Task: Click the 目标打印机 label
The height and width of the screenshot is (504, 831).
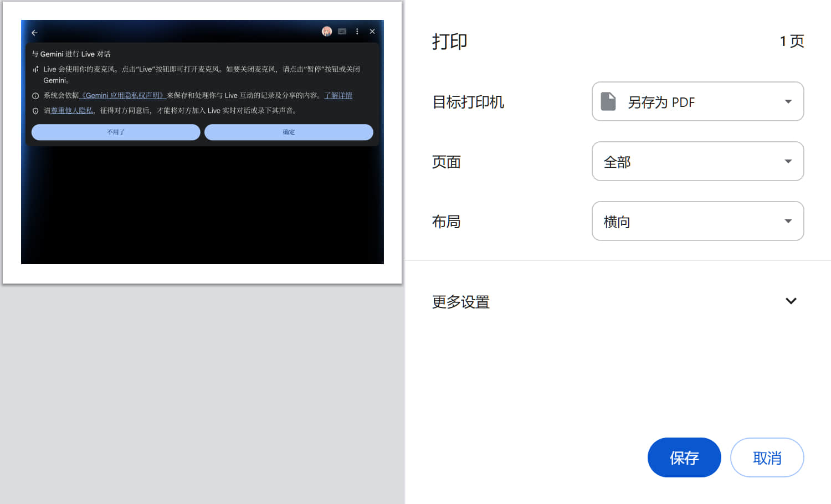Action: (x=468, y=102)
